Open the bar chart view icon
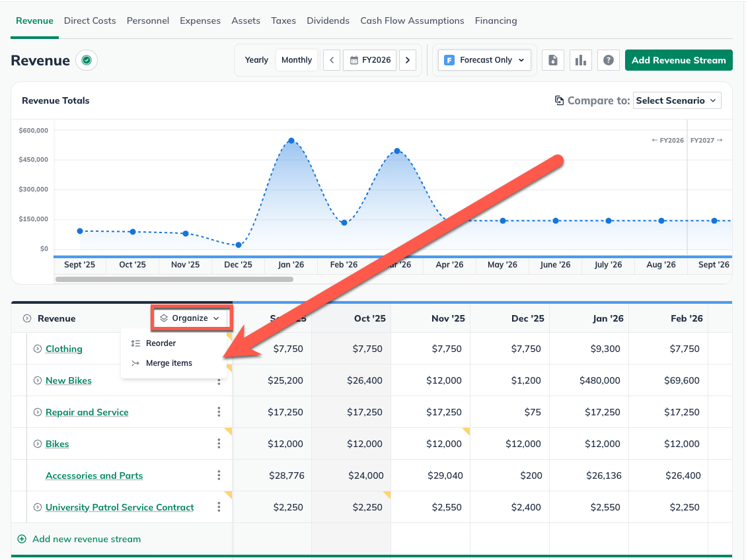 tap(580, 59)
